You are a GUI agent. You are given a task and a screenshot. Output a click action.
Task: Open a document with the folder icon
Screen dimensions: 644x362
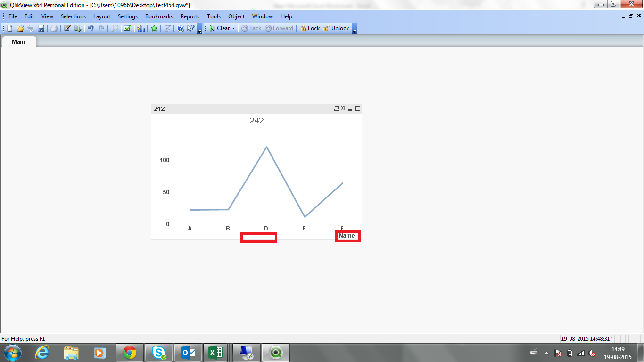tap(20, 28)
